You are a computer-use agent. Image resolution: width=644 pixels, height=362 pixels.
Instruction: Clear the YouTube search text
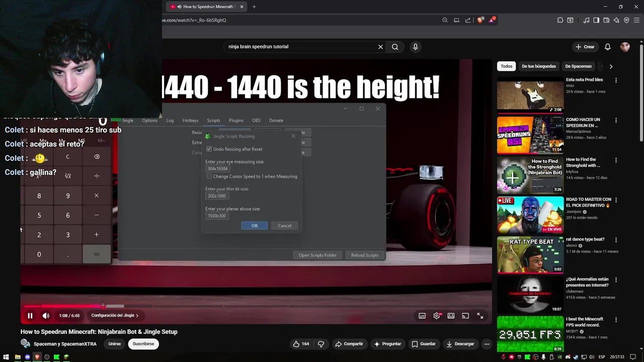click(380, 47)
